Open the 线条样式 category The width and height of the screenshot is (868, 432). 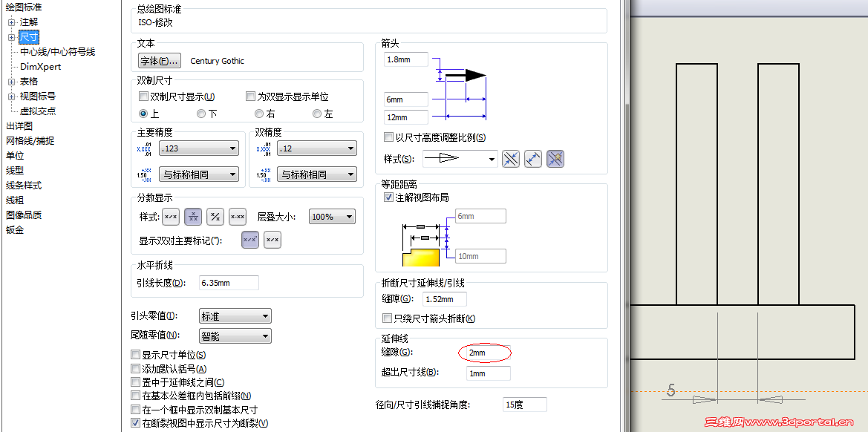(24, 186)
